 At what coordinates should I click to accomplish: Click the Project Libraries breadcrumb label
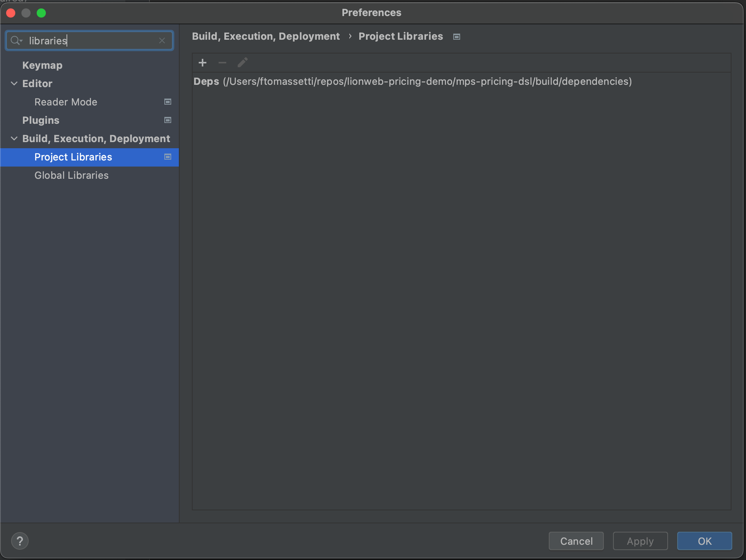point(401,36)
